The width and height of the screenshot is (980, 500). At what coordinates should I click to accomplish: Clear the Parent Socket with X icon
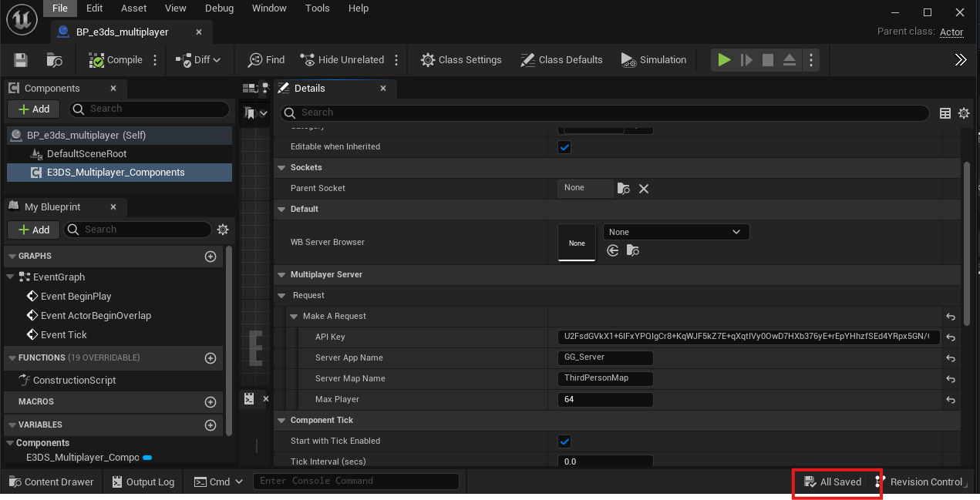(644, 189)
